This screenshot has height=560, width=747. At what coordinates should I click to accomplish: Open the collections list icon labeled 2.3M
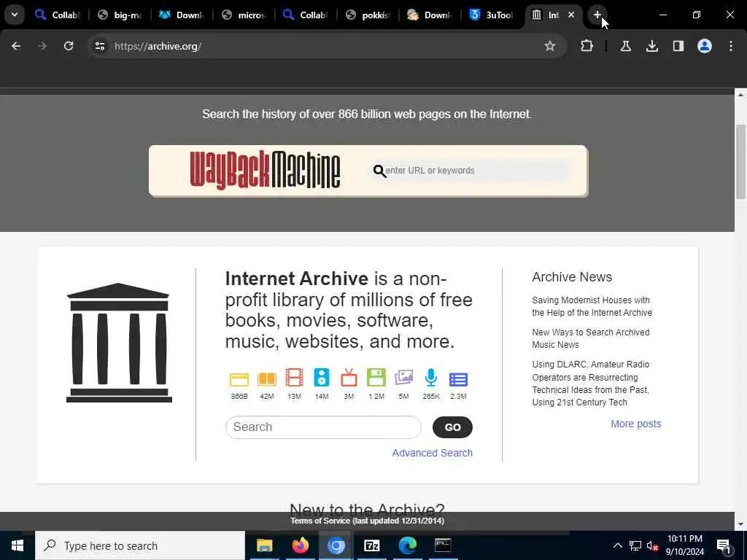pos(458,379)
